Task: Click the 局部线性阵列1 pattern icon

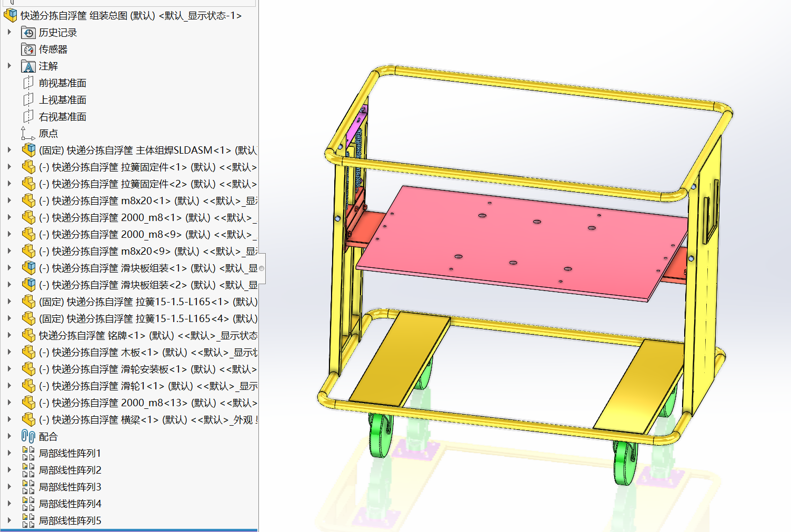Action: 28,454
